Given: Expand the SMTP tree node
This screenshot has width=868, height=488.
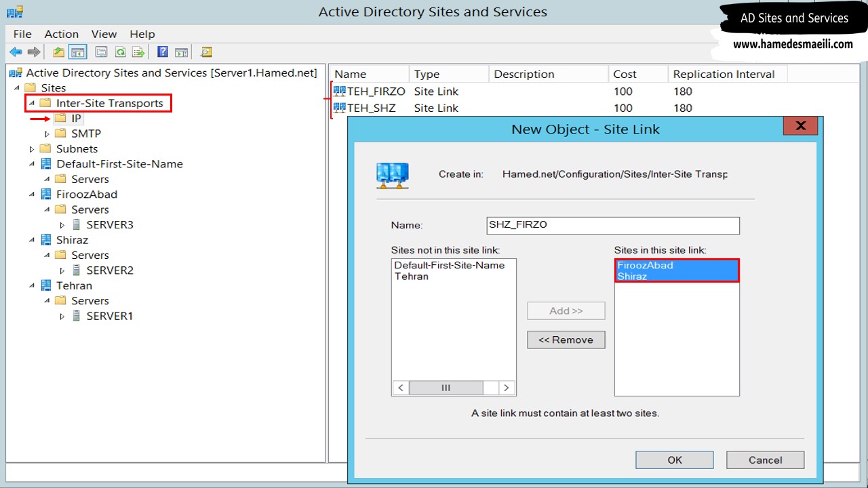Looking at the screenshot, I should (47, 134).
